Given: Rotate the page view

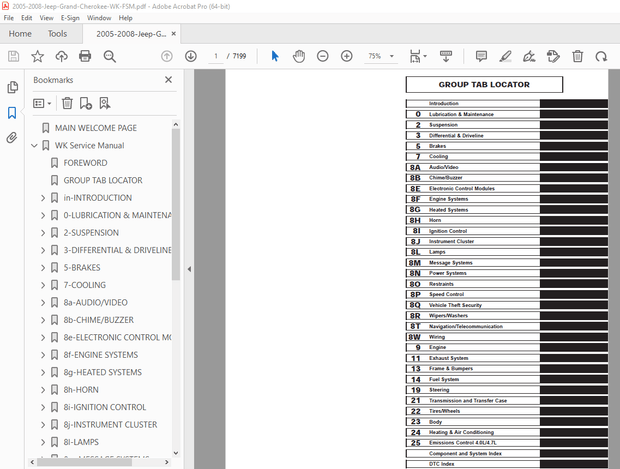Looking at the screenshot, I should (601, 56).
